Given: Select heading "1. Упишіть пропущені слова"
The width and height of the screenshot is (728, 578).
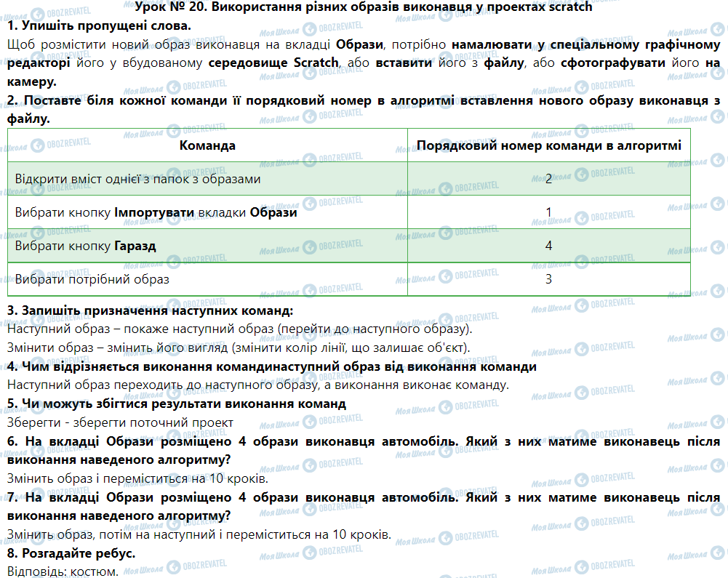Looking at the screenshot, I should pyautogui.click(x=99, y=26).
